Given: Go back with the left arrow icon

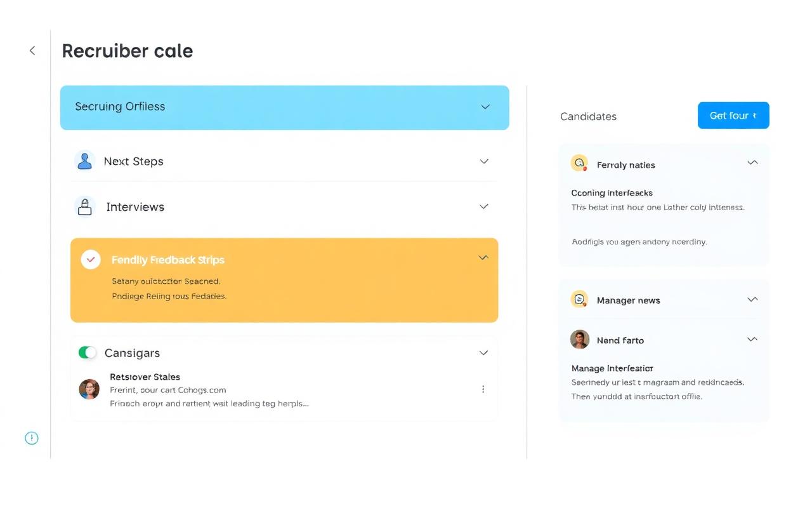Looking at the screenshot, I should (32, 51).
